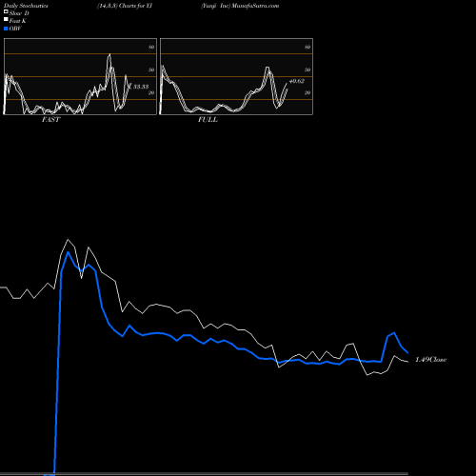The width and height of the screenshot is (476, 476).
Task: Click the 50 axis label in FULL panel
Action: pos(307,70)
